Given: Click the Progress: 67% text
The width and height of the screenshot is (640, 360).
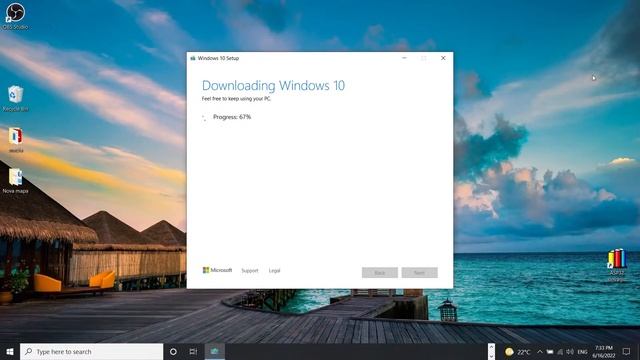Looking at the screenshot, I should click(232, 117).
